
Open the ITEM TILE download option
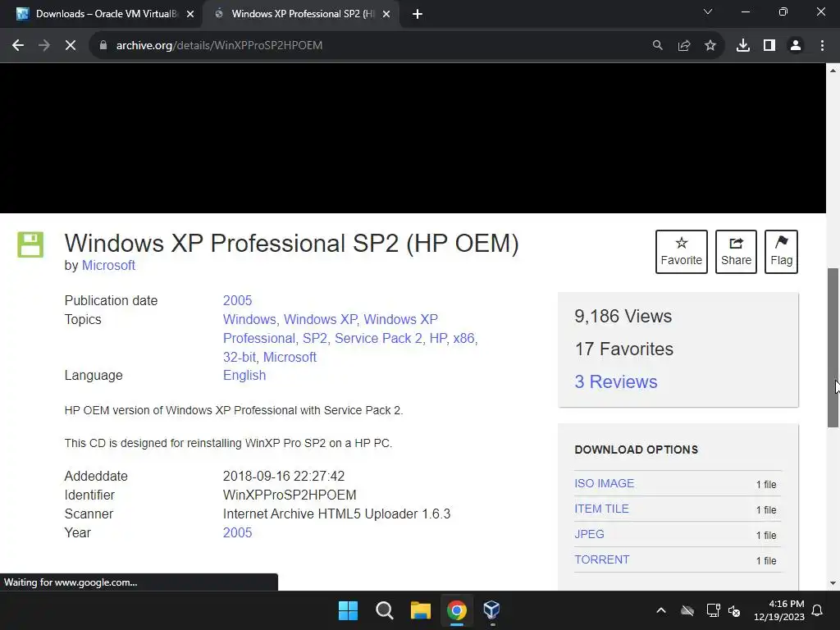pos(601,509)
